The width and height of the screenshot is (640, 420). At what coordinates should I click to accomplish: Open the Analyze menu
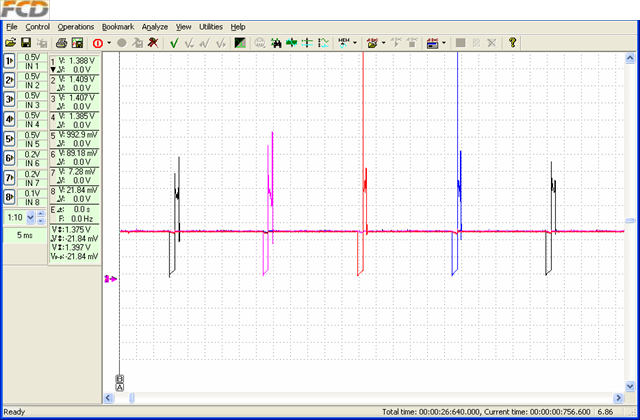coord(155,27)
